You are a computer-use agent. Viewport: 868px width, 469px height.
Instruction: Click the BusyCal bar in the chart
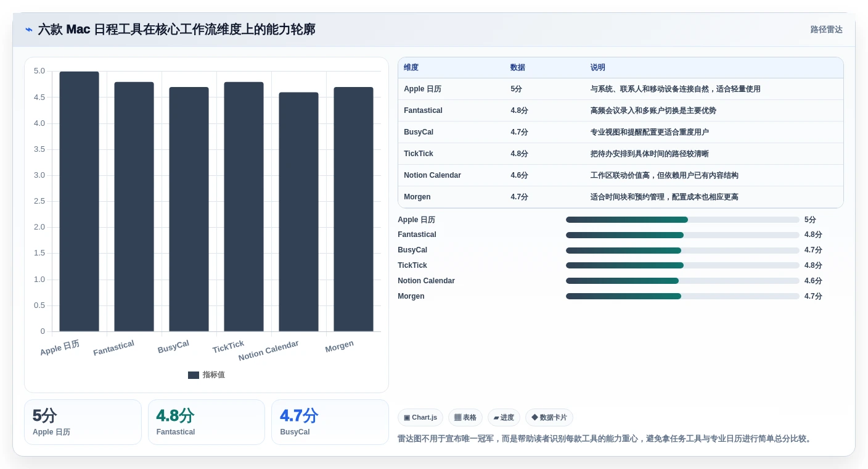click(x=189, y=209)
